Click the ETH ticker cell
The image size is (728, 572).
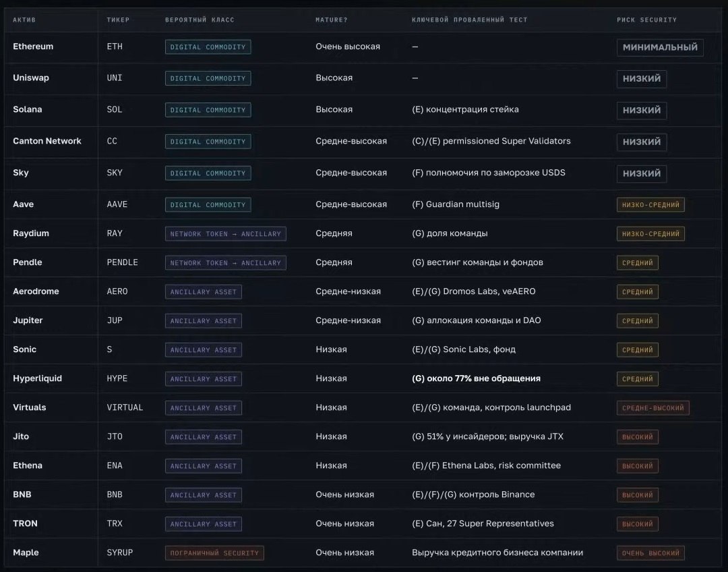point(115,47)
